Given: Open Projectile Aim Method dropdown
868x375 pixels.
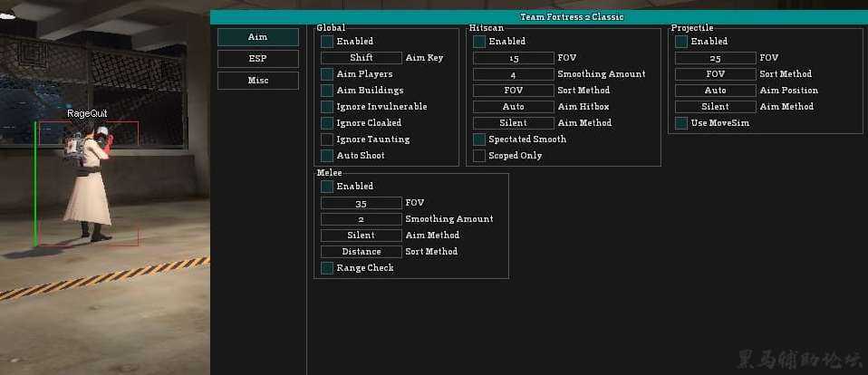Looking at the screenshot, I should tap(716, 107).
